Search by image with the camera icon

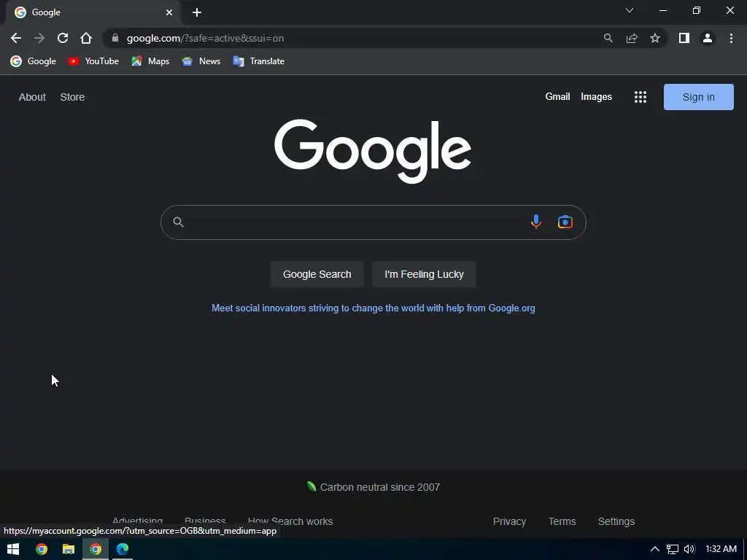pyautogui.click(x=565, y=222)
